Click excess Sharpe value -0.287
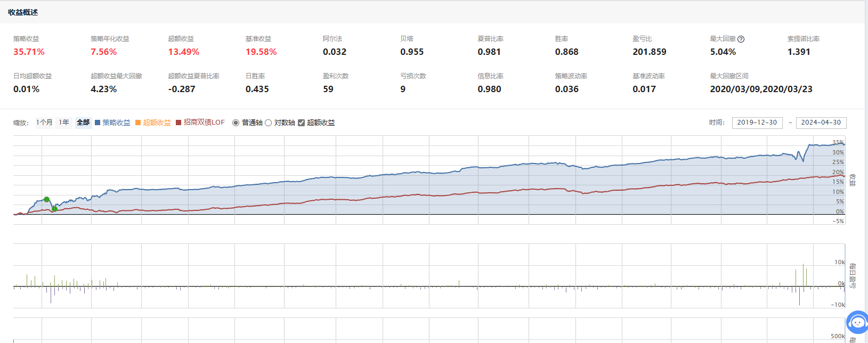 (x=182, y=89)
